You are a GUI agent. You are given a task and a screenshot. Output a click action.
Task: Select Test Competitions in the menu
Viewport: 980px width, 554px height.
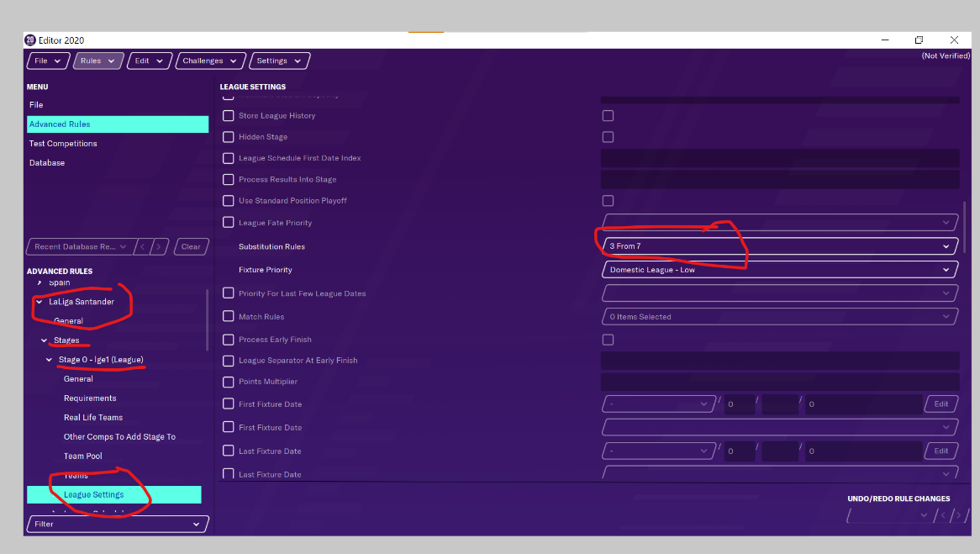click(x=63, y=144)
